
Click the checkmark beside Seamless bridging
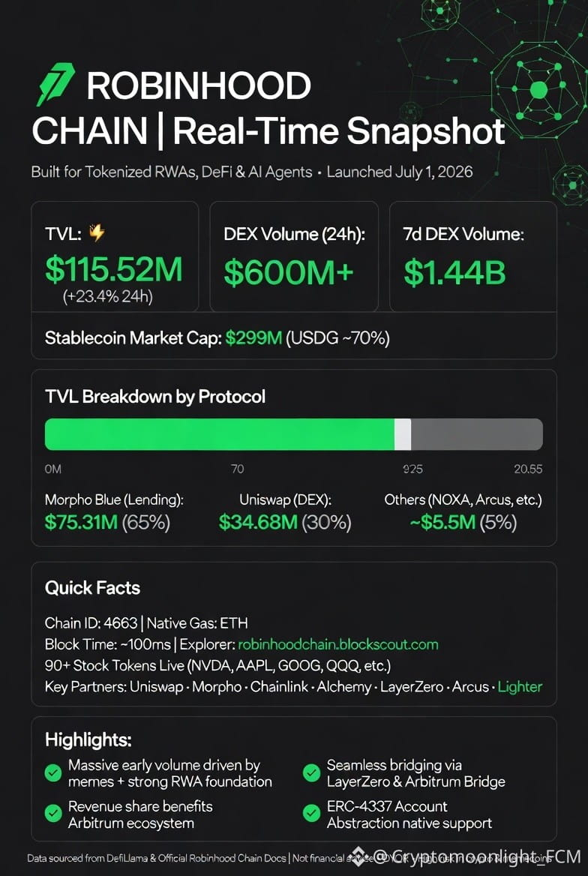click(x=311, y=773)
